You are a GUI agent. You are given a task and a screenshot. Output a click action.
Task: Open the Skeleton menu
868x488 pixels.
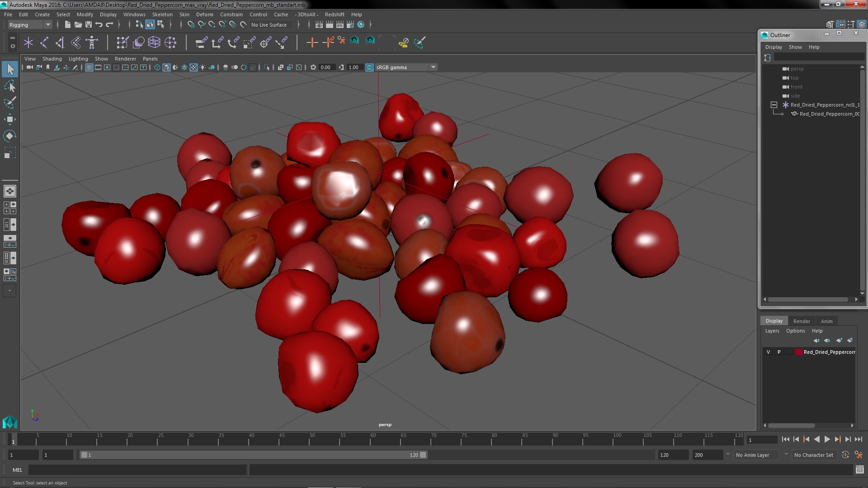(162, 14)
